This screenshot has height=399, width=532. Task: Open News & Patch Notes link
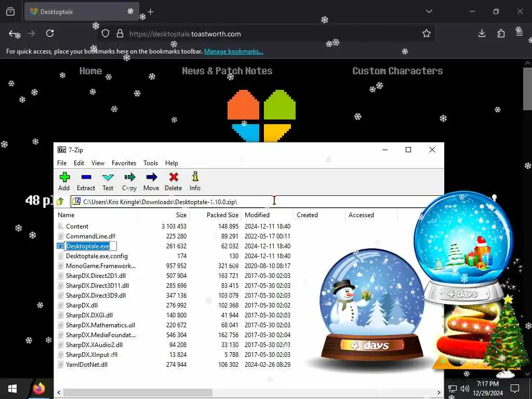pyautogui.click(x=227, y=71)
